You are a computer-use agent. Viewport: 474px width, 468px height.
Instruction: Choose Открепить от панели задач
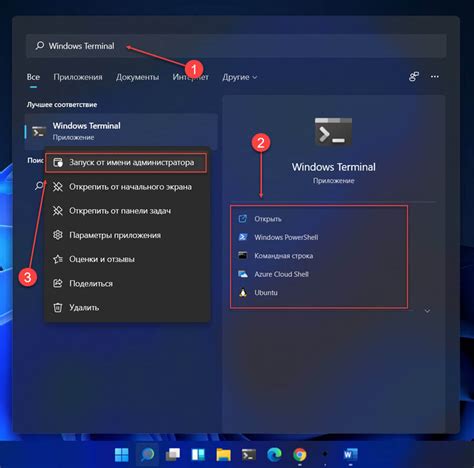coord(127,211)
